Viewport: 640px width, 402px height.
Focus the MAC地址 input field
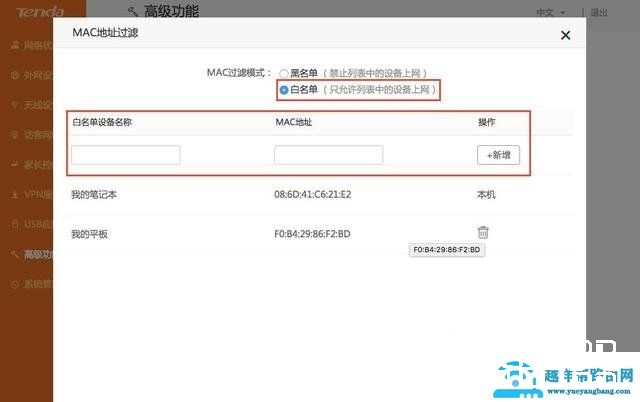329,155
